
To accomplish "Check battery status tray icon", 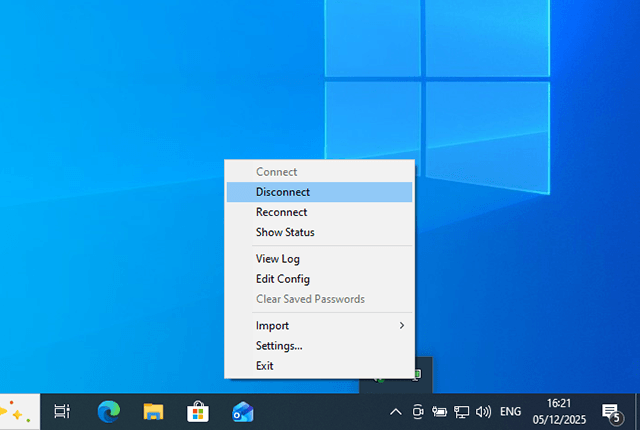I will (x=440, y=411).
